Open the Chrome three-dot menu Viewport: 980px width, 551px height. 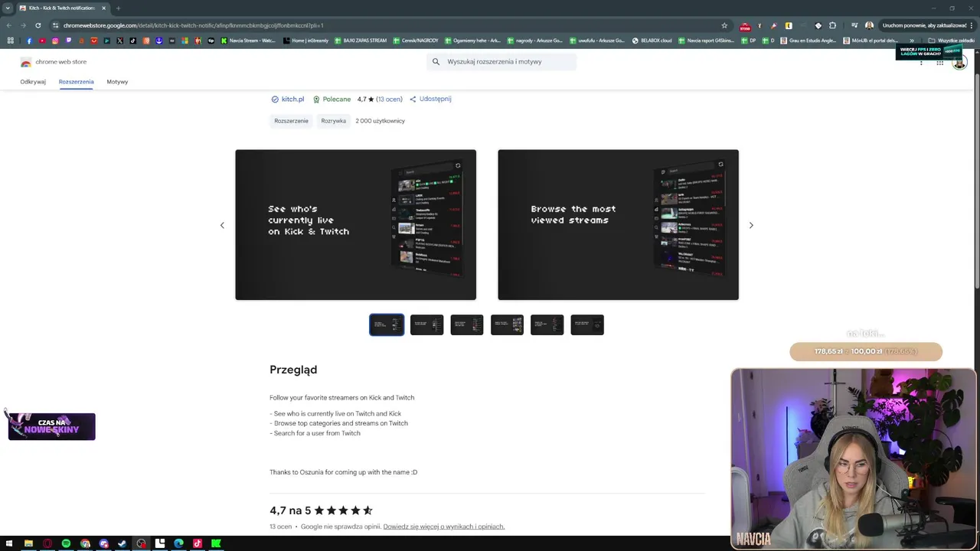(972, 25)
